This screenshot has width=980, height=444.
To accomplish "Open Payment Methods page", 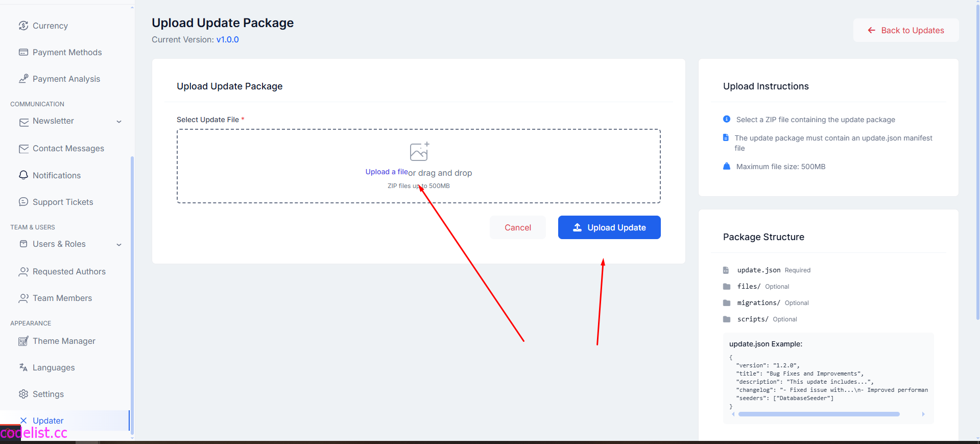I will coord(67,52).
